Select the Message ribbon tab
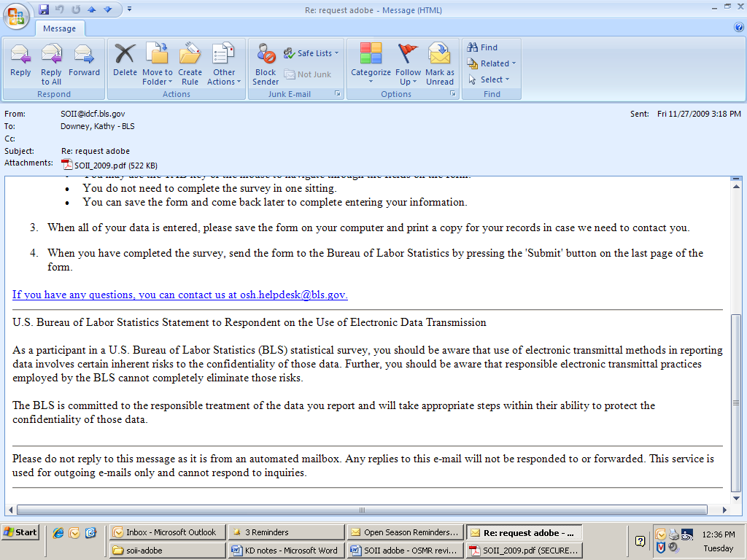Image resolution: width=747 pixels, height=560 pixels. click(60, 28)
